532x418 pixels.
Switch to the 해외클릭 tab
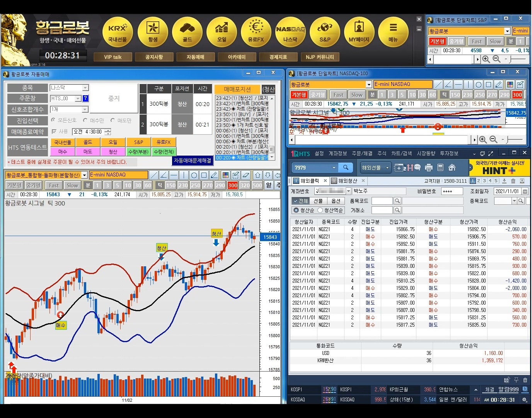pyautogui.click(x=310, y=181)
